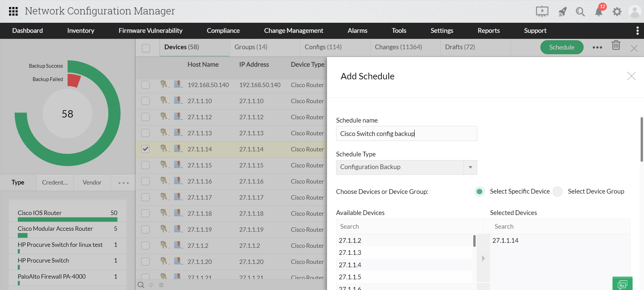The image size is (644, 290).
Task: Click the Available Devices search field
Action: [x=409, y=227]
